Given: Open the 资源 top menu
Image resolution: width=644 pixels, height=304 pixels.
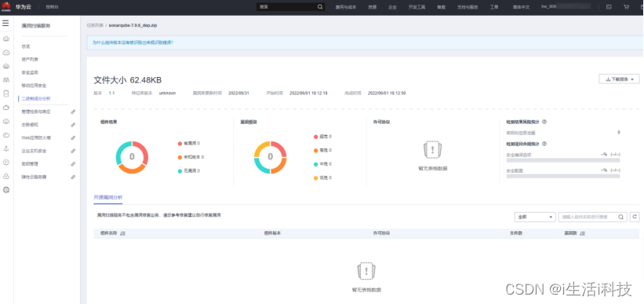Looking at the screenshot, I should point(372,7).
